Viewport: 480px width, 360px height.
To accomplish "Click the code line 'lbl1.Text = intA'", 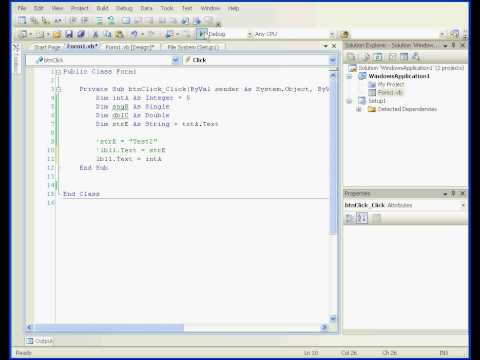I will pos(129,159).
